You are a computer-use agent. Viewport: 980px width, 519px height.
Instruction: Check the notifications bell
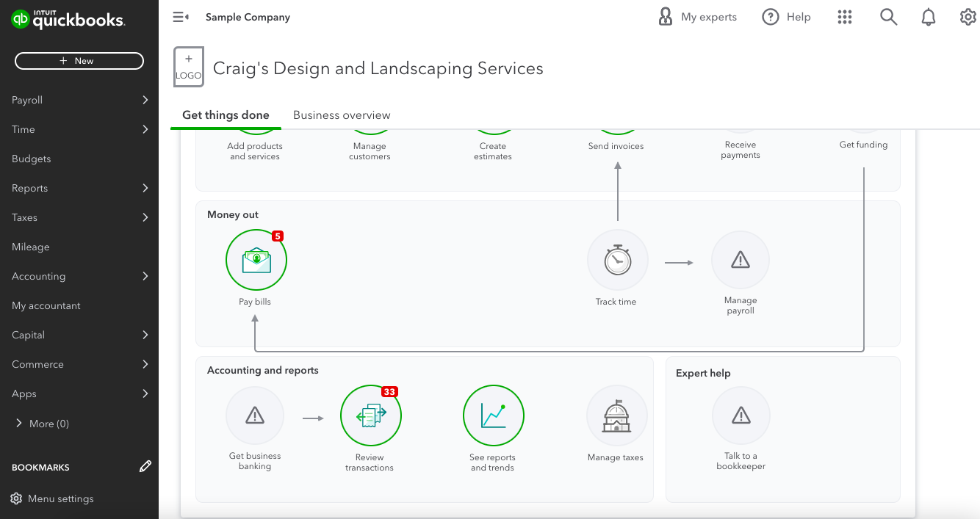click(x=928, y=16)
